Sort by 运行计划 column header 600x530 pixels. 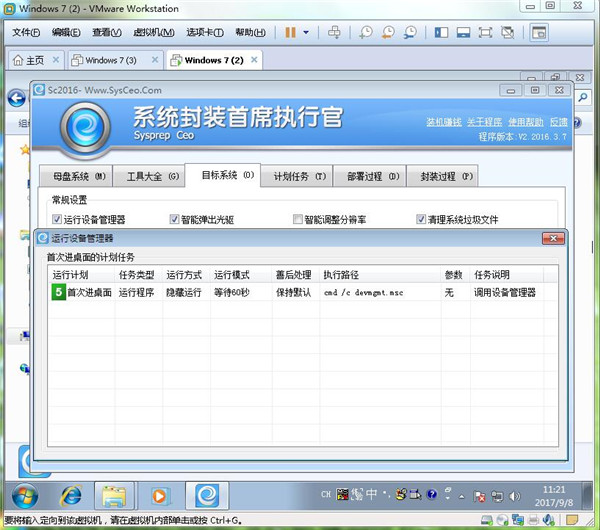81,275
